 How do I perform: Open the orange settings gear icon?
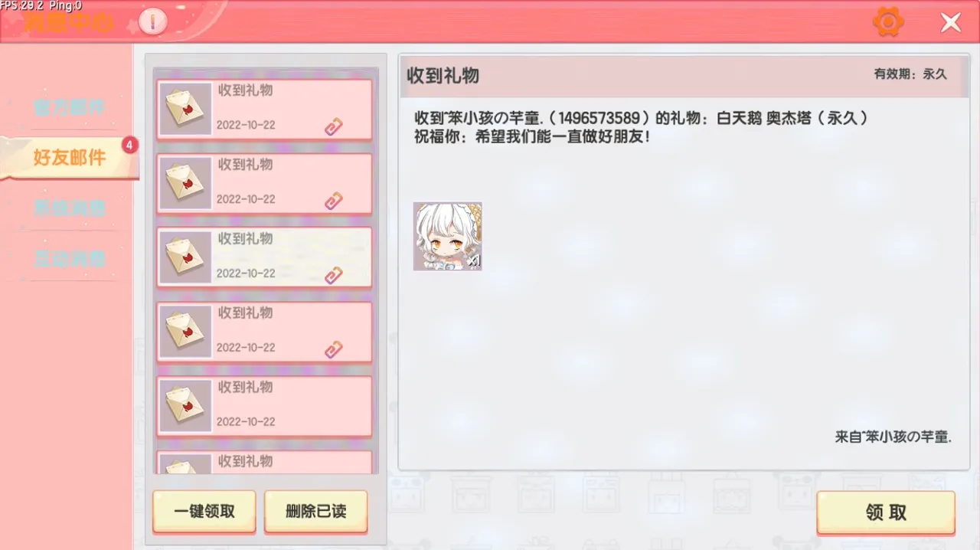click(x=888, y=22)
